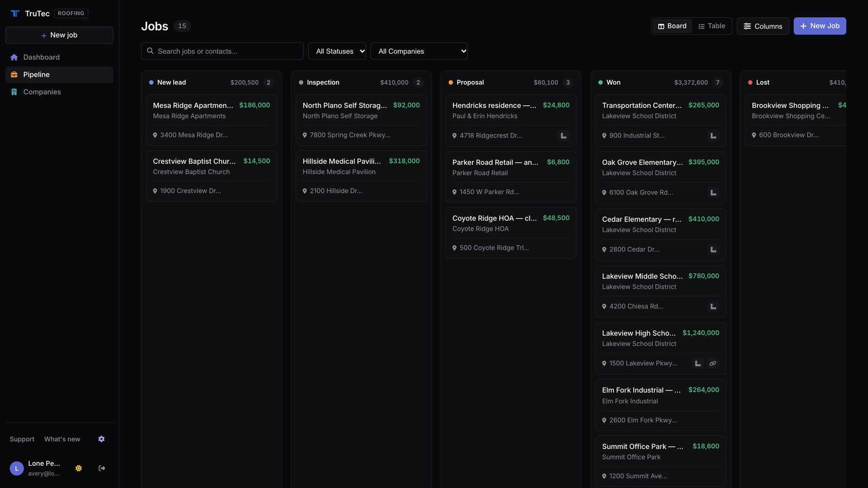Click the Inspection column header

click(361, 82)
